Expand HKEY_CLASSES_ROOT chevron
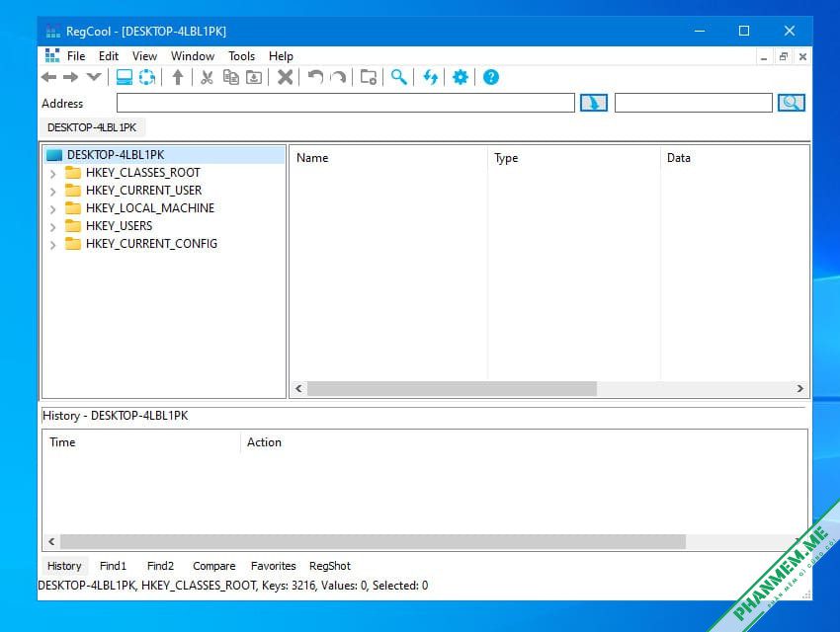Screen dimensions: 840x632 tap(52, 174)
